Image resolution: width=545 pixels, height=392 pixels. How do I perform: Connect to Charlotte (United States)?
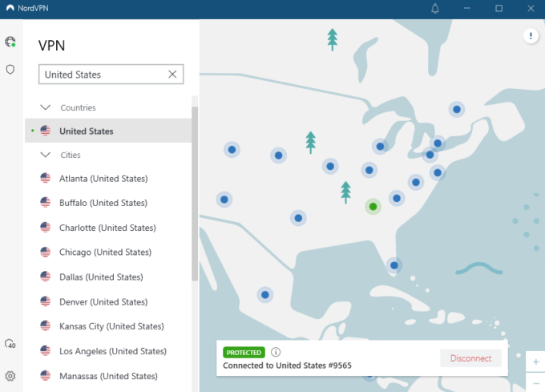click(x=108, y=228)
